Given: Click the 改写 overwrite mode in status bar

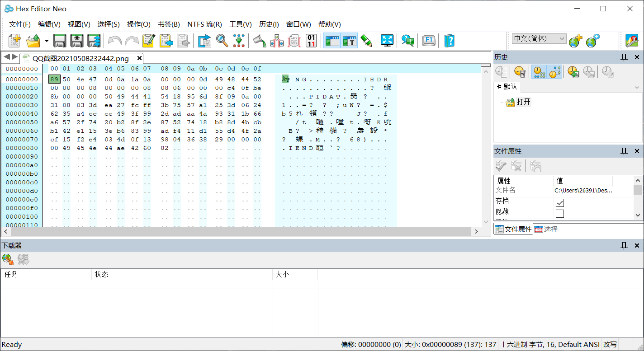Looking at the screenshot, I should coord(610,345).
